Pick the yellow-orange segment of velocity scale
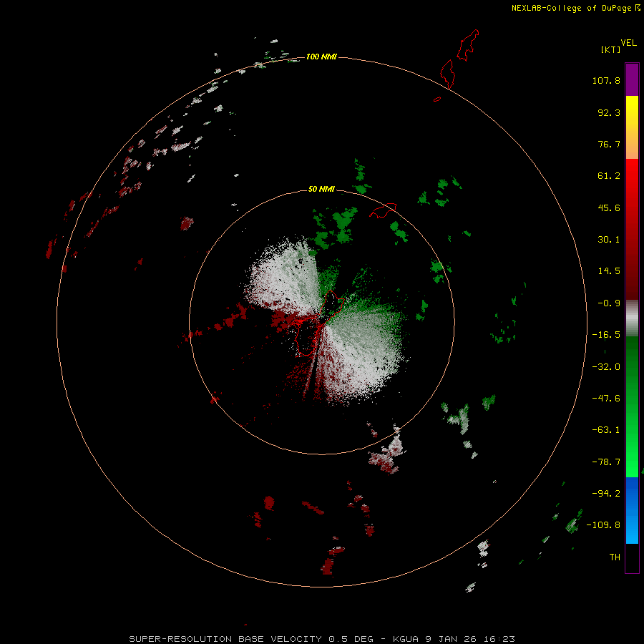The height and width of the screenshot is (644, 644). coord(632,127)
